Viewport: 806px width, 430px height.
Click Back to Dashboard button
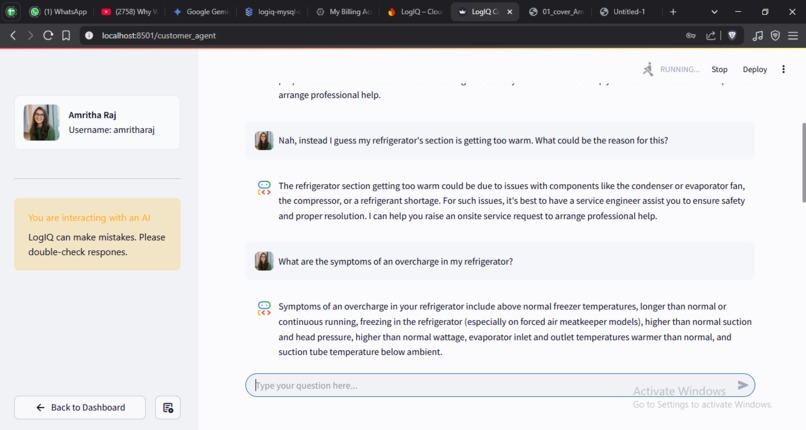pyautogui.click(x=80, y=407)
